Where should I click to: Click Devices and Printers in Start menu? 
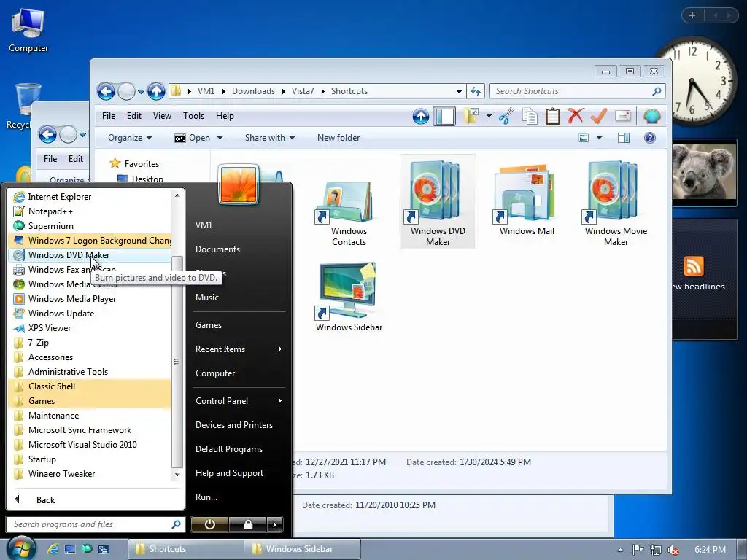[x=239, y=425]
